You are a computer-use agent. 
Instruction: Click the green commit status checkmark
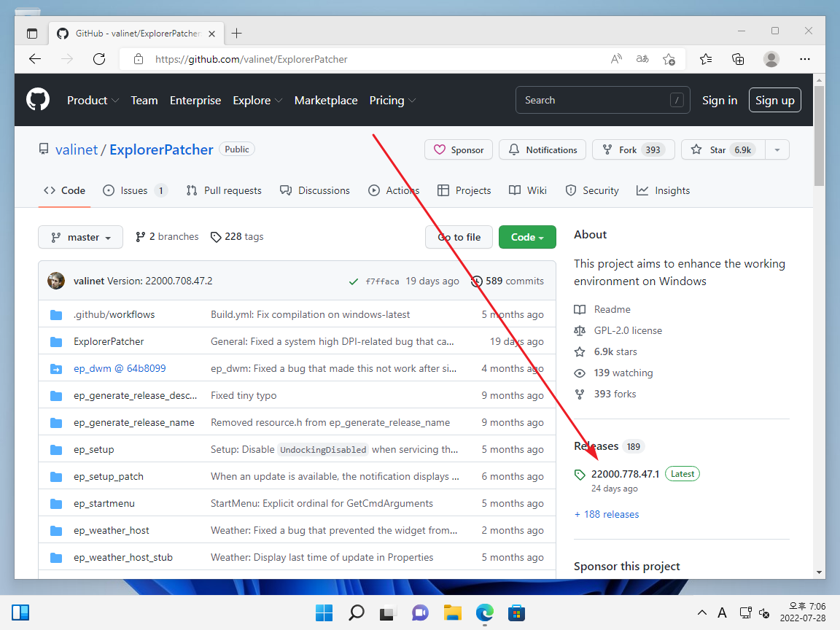pos(354,281)
